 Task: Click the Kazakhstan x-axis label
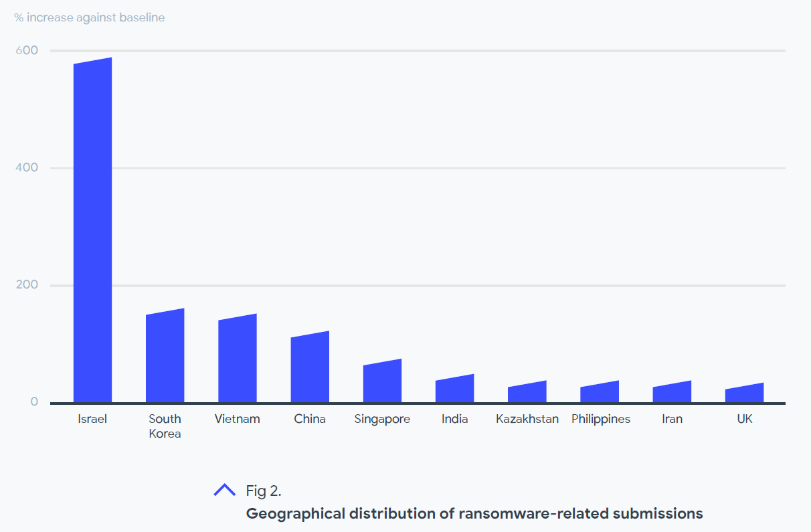(527, 419)
